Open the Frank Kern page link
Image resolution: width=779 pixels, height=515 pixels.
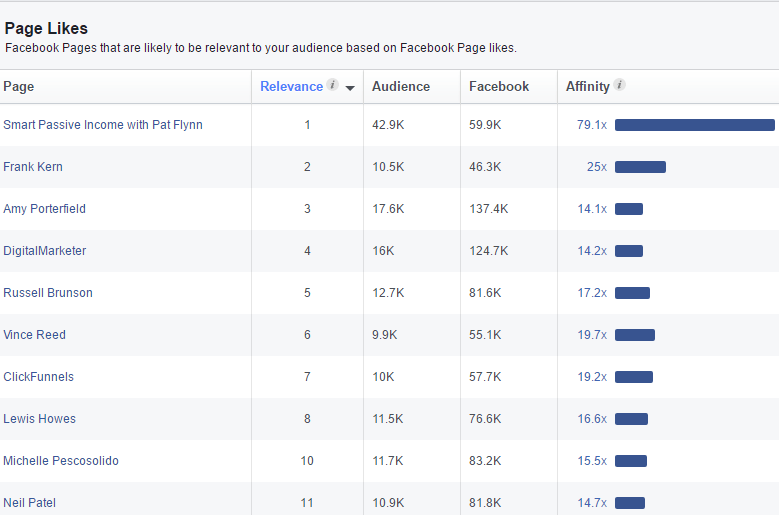(33, 166)
